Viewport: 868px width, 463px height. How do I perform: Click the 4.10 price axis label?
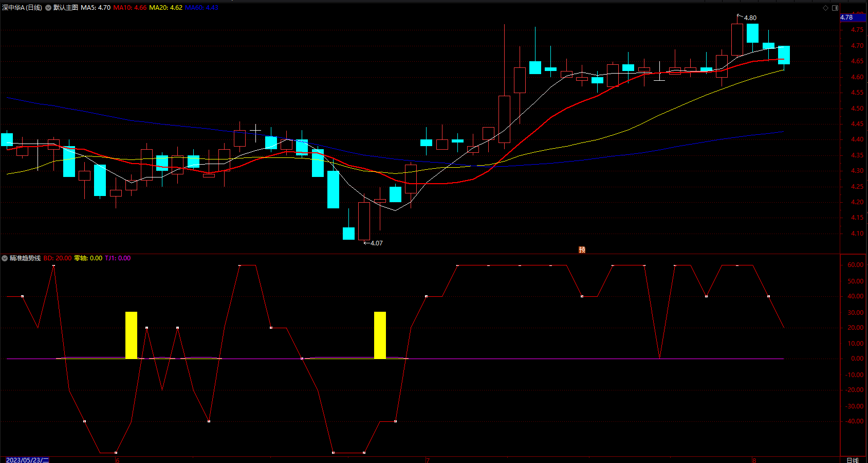pos(857,234)
